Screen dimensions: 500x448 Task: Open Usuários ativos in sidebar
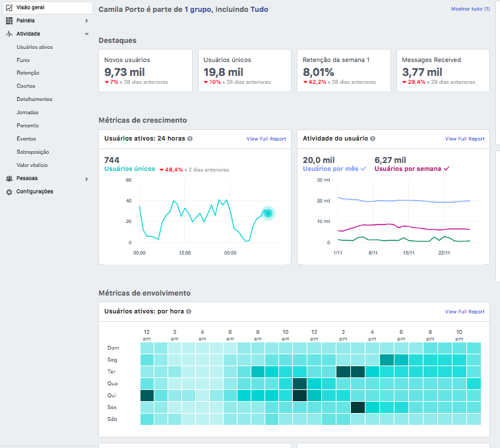click(x=35, y=47)
